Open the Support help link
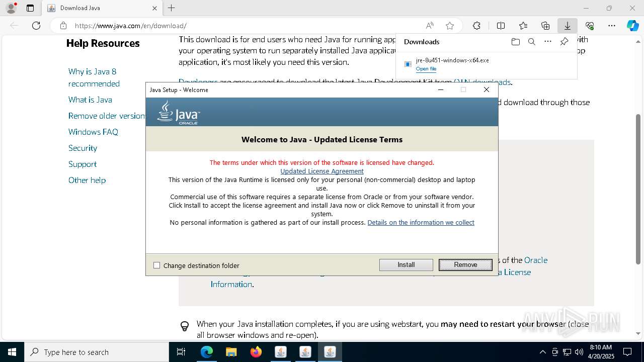Screen dimensions: 644x362 83,164
